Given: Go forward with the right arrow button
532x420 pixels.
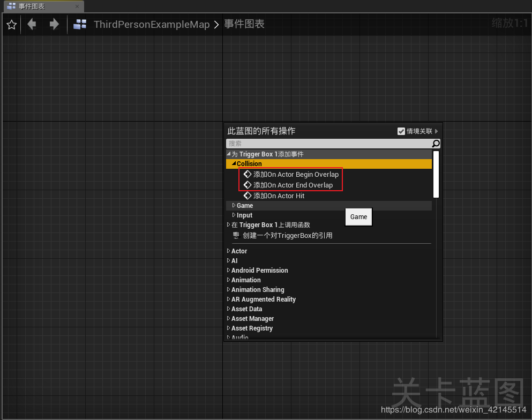Looking at the screenshot, I should pyautogui.click(x=54, y=24).
